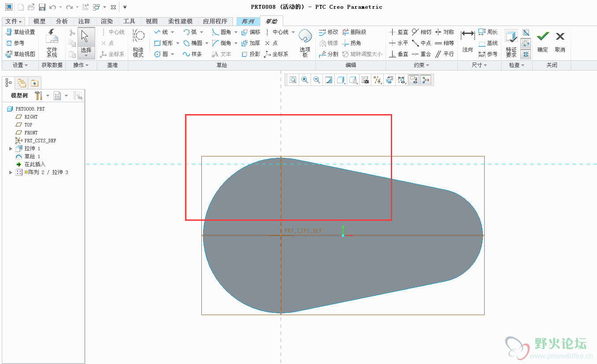
Task: Click the Baseline (基线) dimension tool
Action: pos(488,43)
